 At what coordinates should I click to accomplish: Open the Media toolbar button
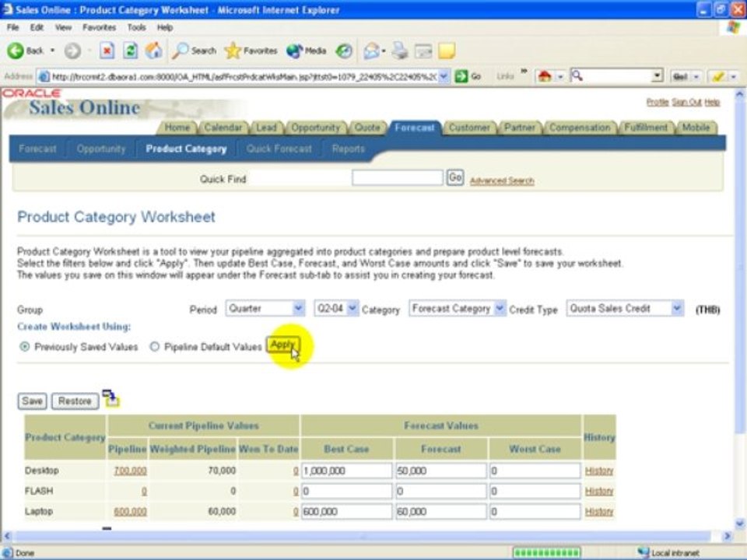[x=307, y=51]
